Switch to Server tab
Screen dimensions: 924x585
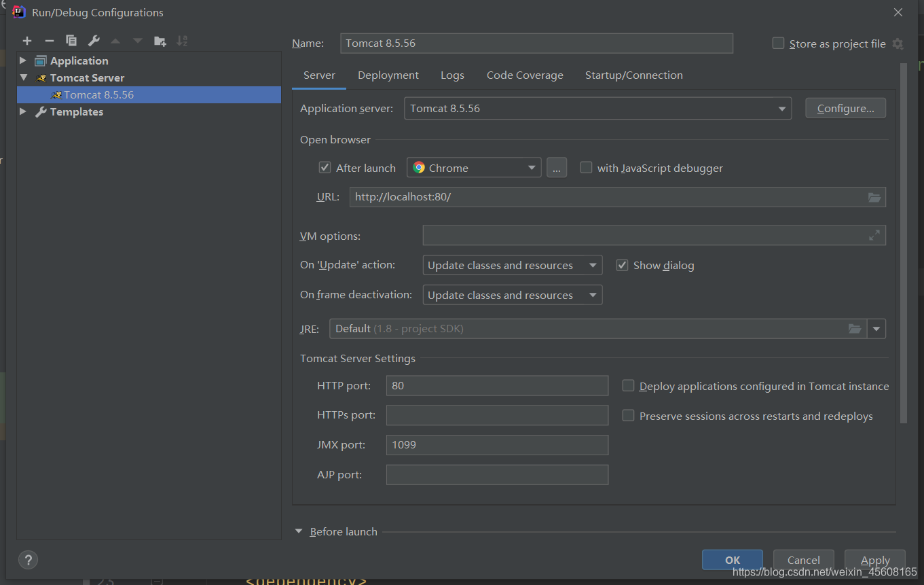click(x=319, y=75)
